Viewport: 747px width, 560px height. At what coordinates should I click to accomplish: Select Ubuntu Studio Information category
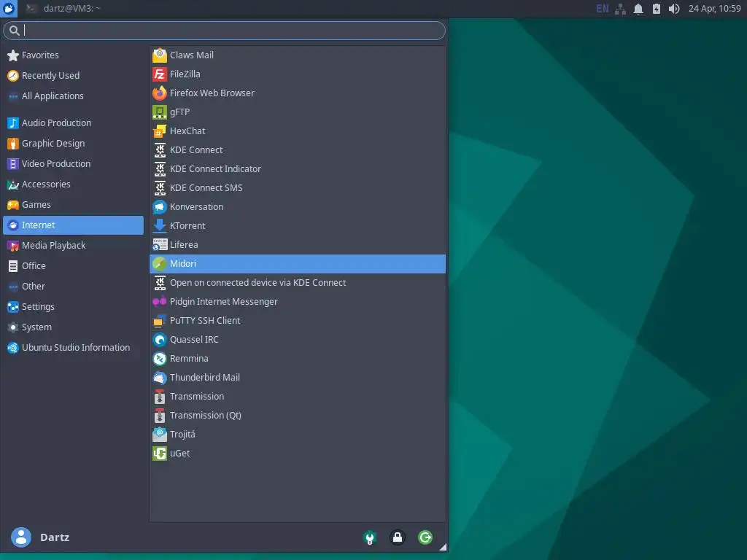click(x=74, y=348)
